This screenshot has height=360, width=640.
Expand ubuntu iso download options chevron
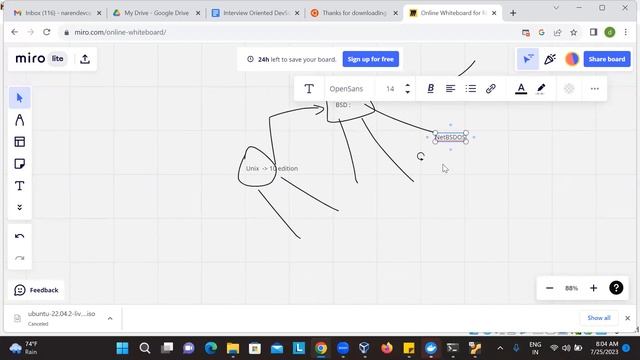pos(110,318)
